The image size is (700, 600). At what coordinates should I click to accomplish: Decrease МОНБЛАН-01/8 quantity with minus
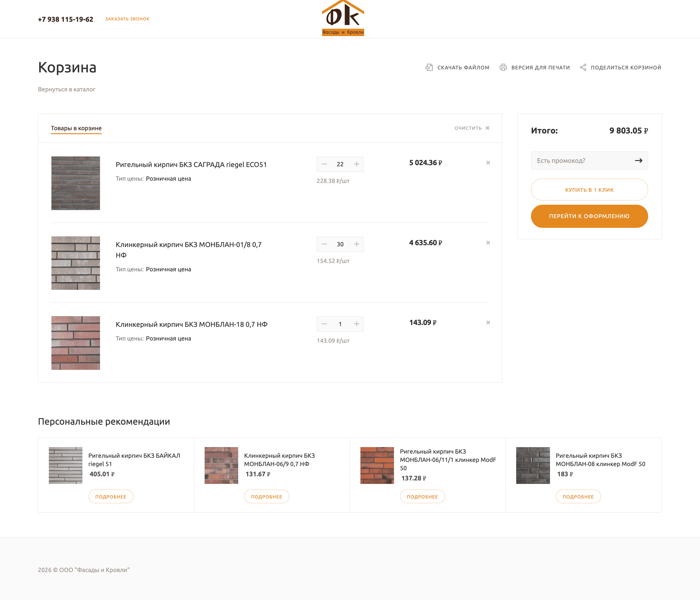pos(324,244)
